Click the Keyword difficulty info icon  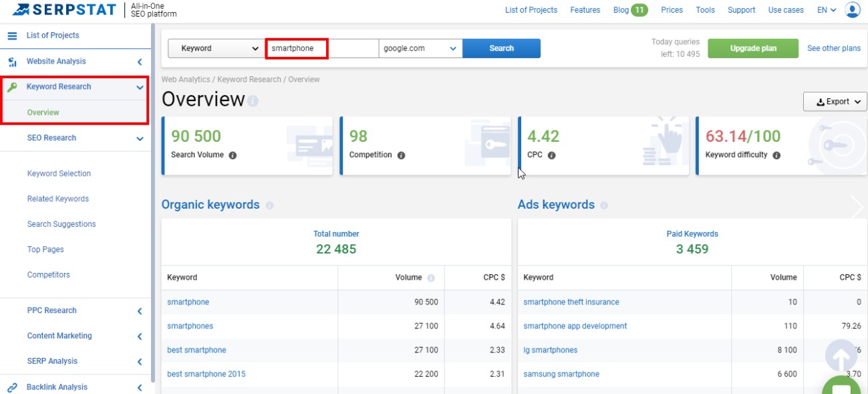coord(776,155)
